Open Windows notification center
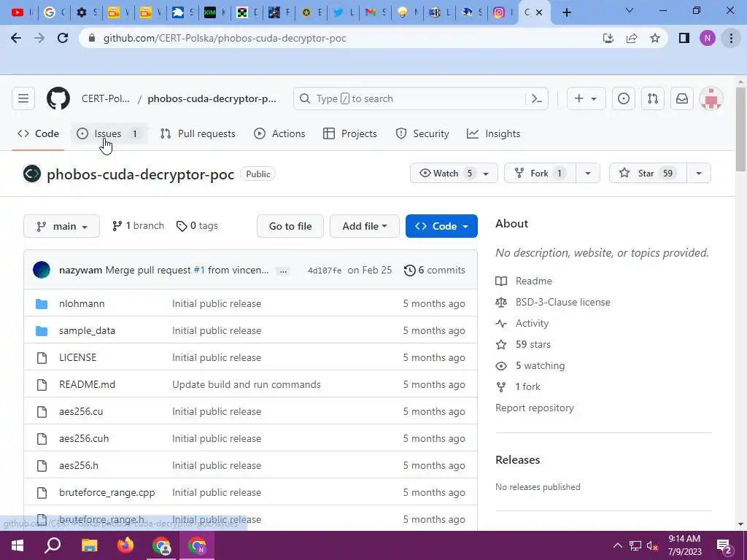The image size is (747, 560). (724, 545)
